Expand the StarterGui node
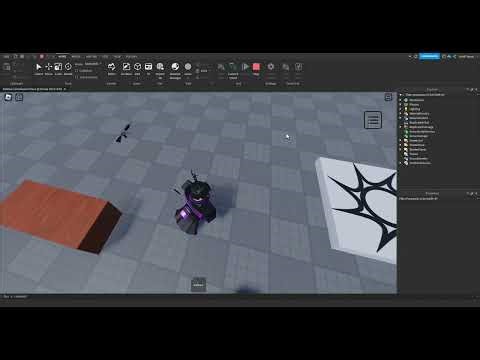The image size is (480, 360). (x=401, y=140)
